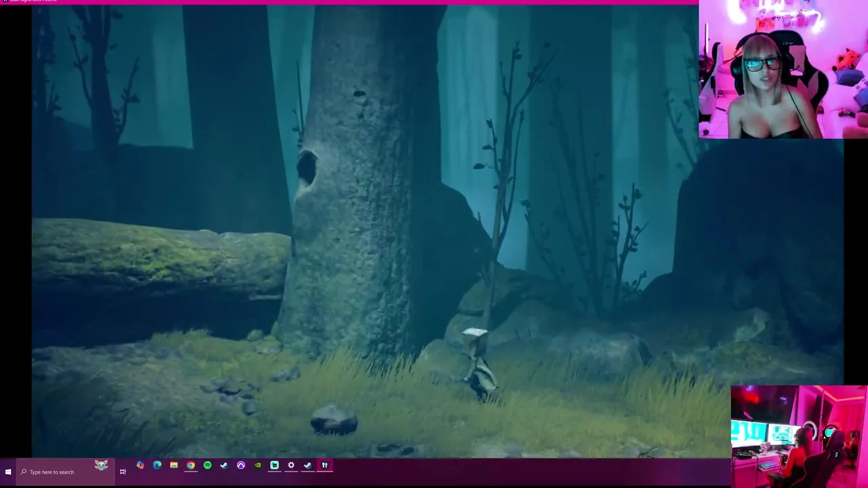868x488 pixels.
Task: Open the first Steam taskbar icon
Action: [x=224, y=466]
